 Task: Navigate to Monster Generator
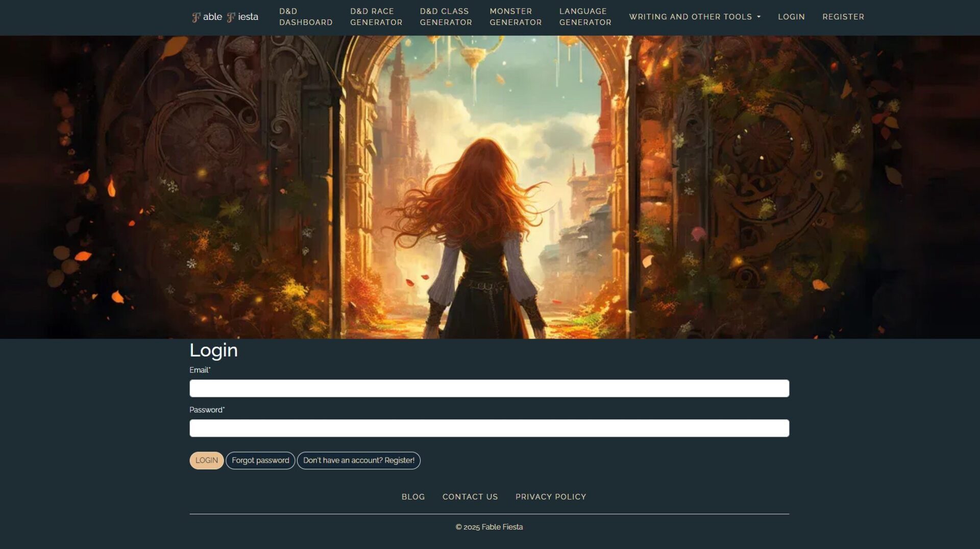[x=515, y=17]
